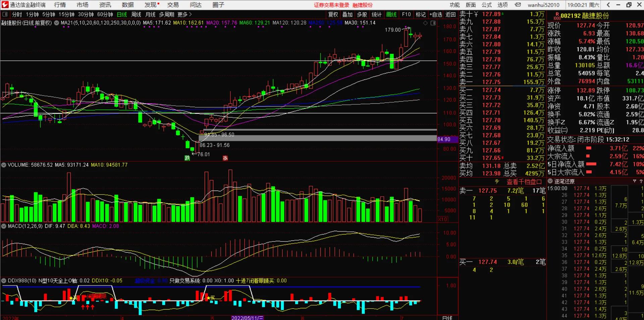Open the 功能 menu

tap(455, 5)
